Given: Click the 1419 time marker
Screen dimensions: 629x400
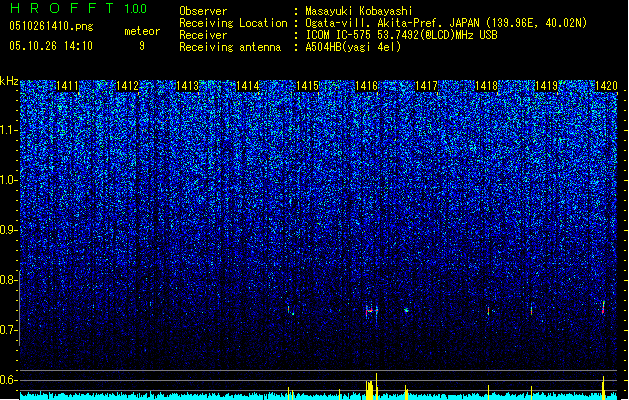Looking at the screenshot, I should click(x=546, y=86).
